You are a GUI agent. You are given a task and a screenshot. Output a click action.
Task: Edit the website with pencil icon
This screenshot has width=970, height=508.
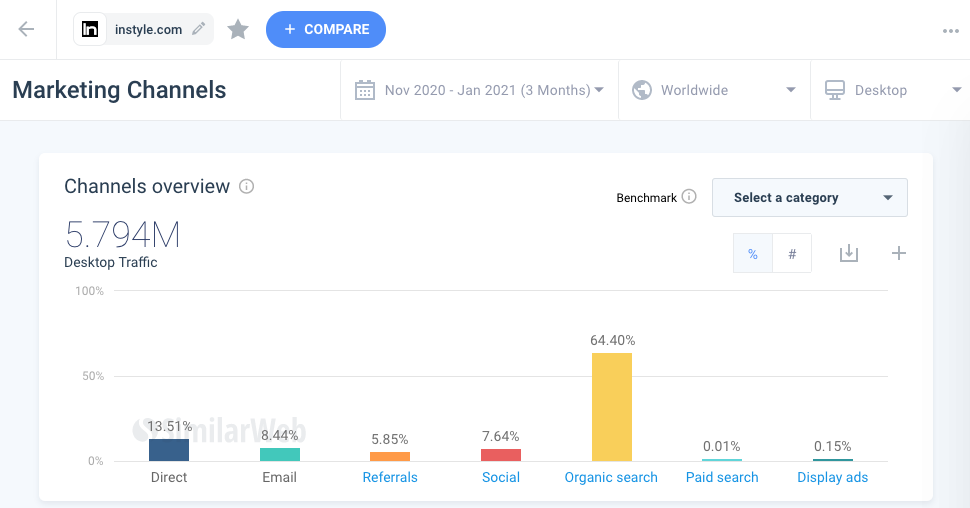click(199, 28)
